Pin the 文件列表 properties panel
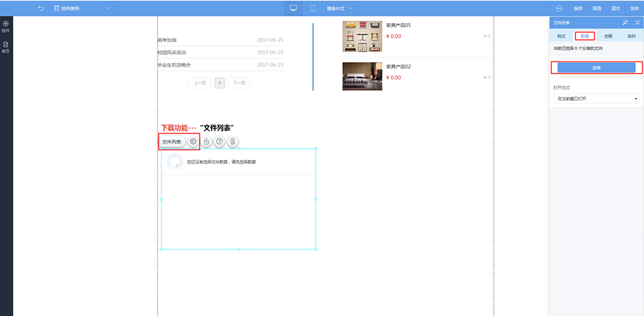 click(x=625, y=23)
